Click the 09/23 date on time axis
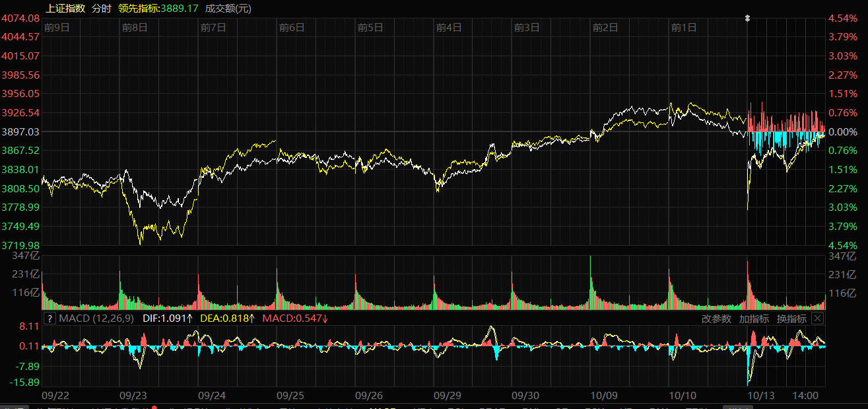 (133, 395)
